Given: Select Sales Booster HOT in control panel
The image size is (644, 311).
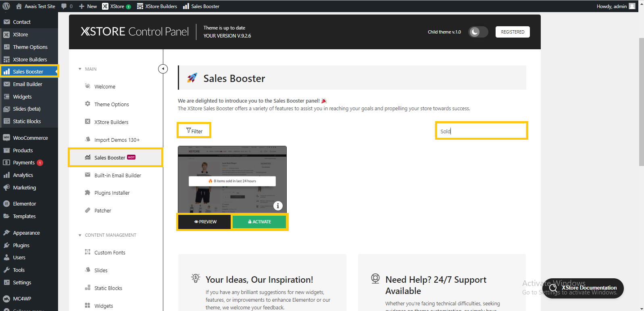Looking at the screenshot, I should point(116,158).
